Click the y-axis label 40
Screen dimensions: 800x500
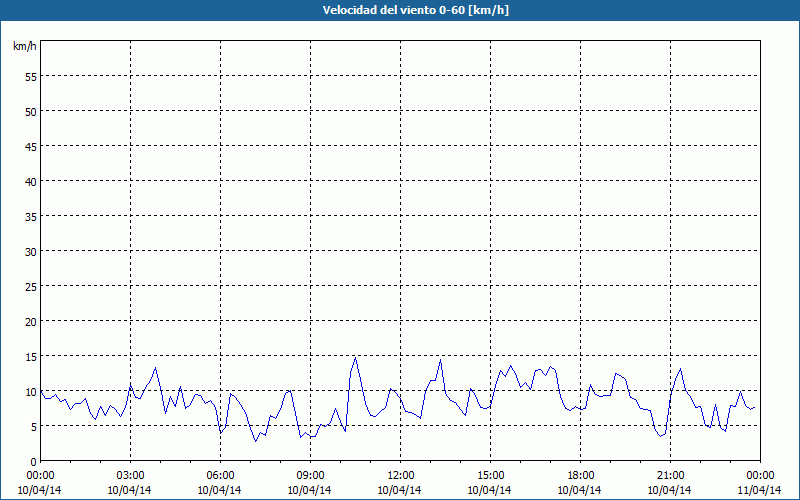coord(31,182)
